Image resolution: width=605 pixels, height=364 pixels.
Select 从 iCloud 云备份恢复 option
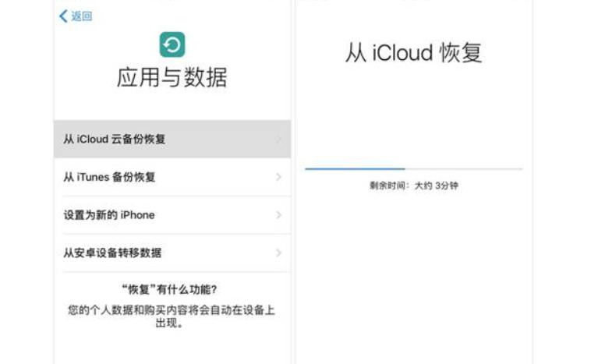click(x=172, y=139)
